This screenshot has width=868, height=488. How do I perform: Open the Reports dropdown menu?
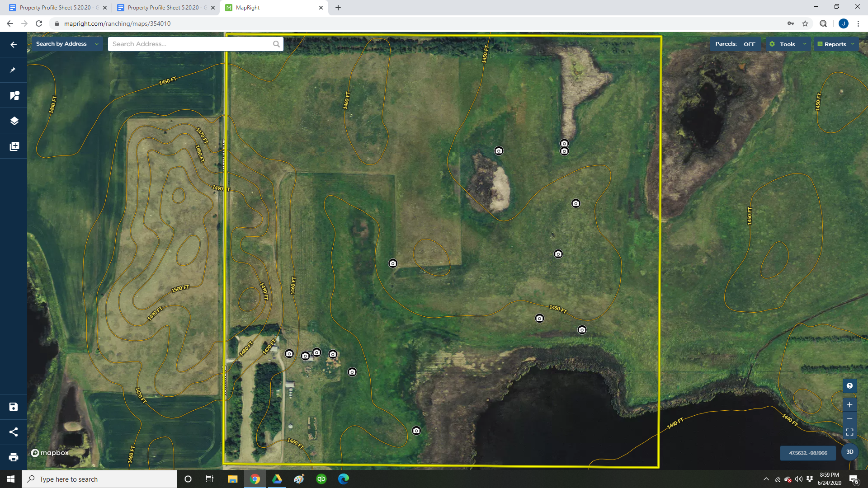[x=835, y=44]
